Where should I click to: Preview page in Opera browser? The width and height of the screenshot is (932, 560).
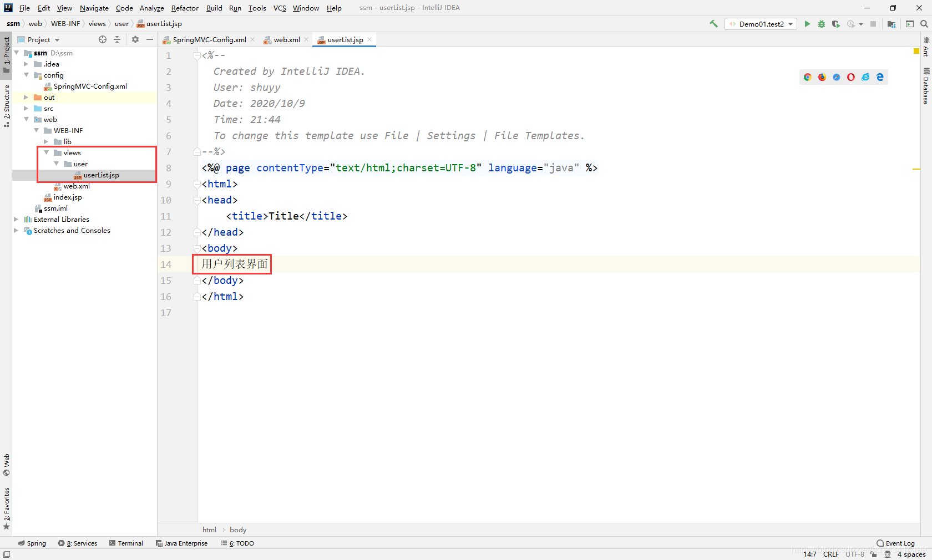[x=851, y=77]
